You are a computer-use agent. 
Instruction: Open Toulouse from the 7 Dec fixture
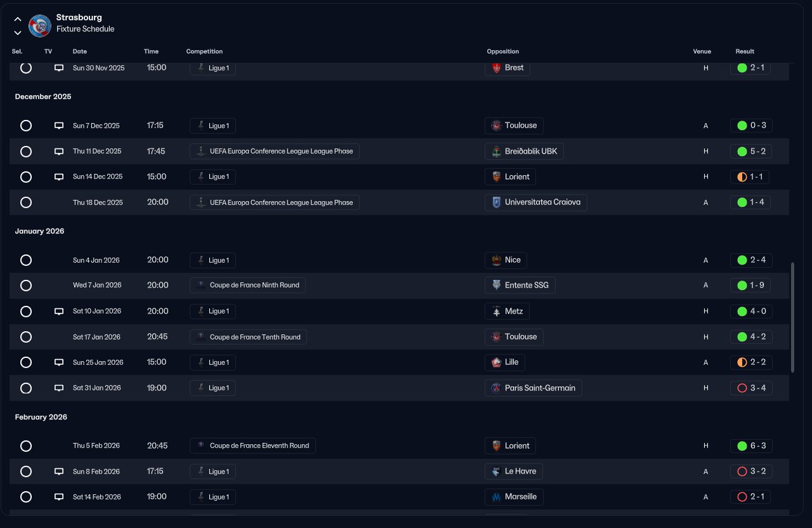(514, 126)
